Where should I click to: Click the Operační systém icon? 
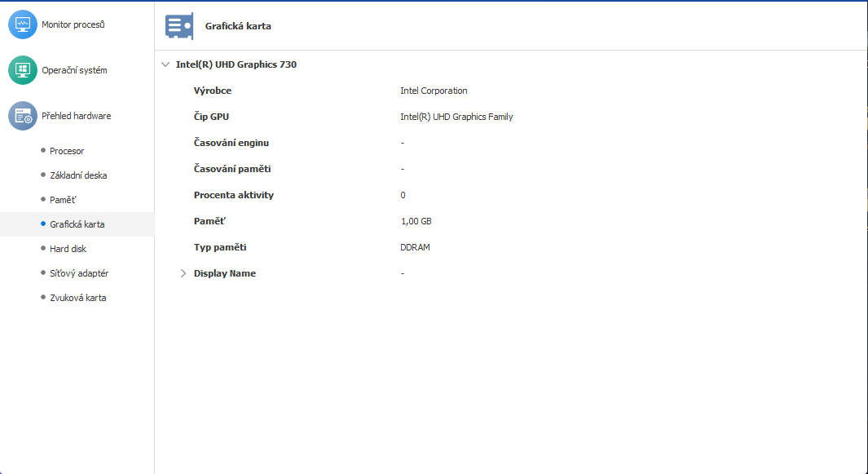point(23,70)
